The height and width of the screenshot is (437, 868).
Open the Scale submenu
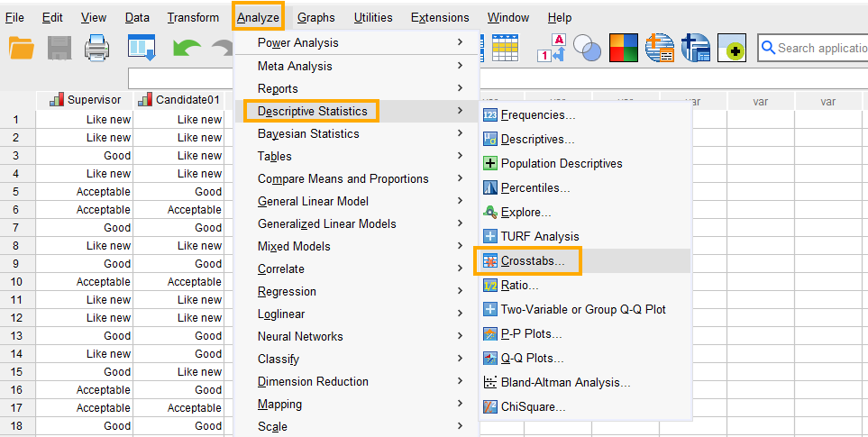click(357, 426)
